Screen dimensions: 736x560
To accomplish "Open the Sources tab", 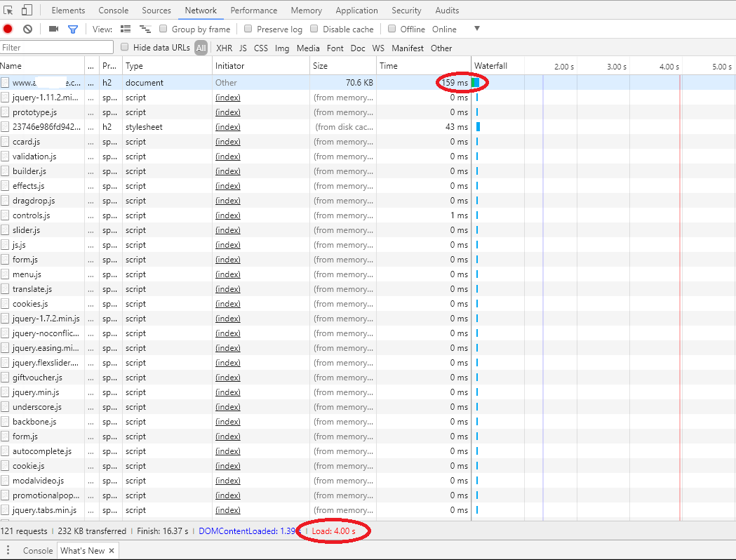I will (156, 11).
